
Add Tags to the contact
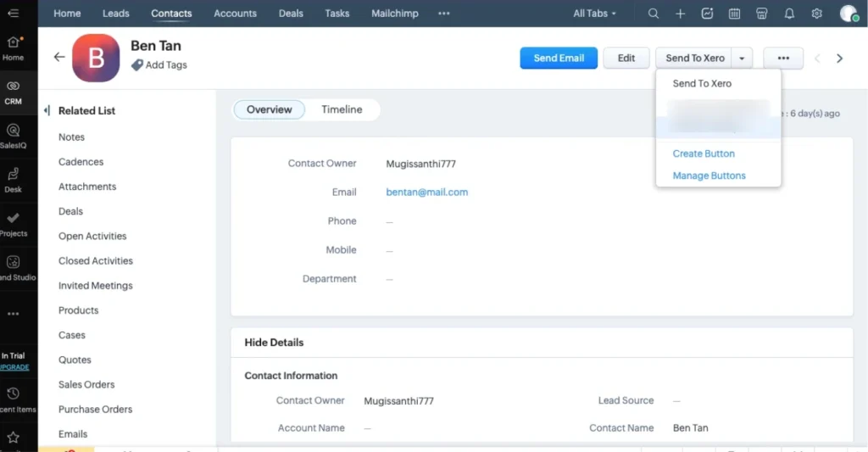pos(159,64)
